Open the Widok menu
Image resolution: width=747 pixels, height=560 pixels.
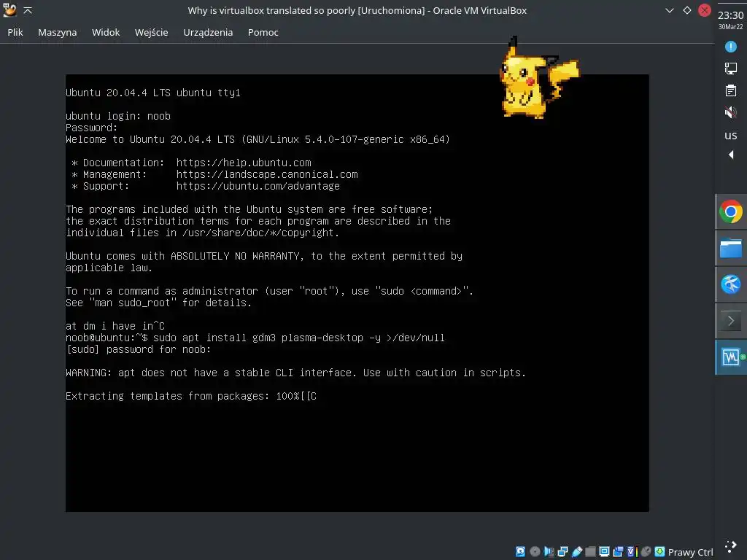tap(106, 32)
